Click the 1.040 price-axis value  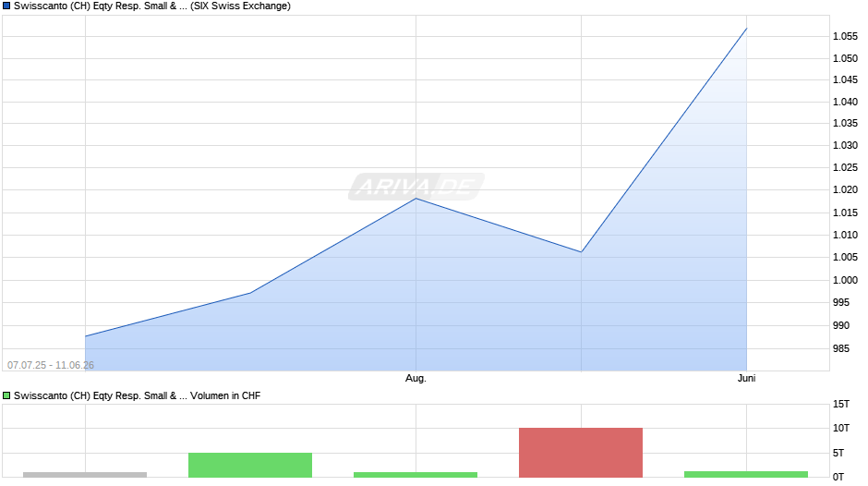pos(845,102)
